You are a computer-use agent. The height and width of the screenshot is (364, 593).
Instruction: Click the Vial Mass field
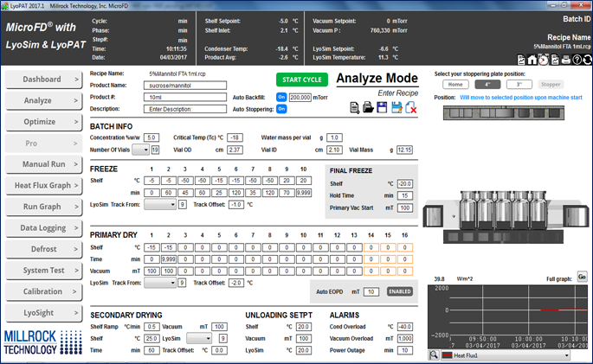[404, 150]
